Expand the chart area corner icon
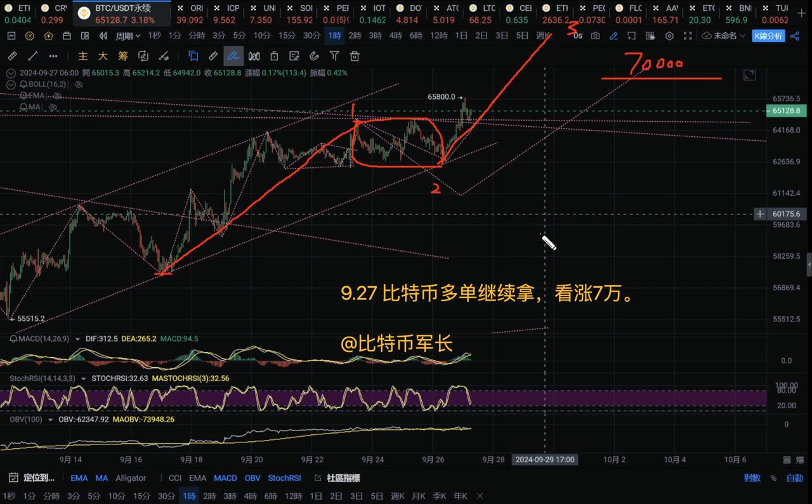Image resolution: width=812 pixels, height=504 pixels. (x=749, y=75)
